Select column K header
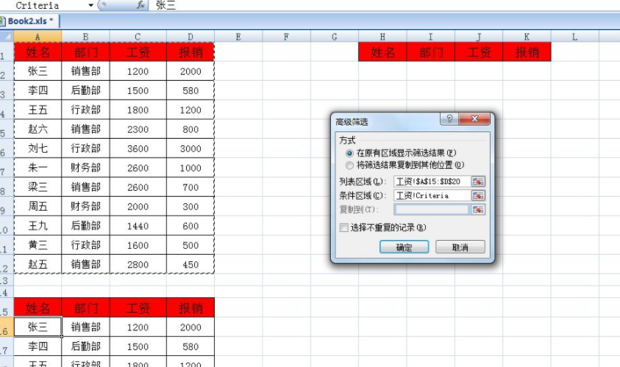Viewport: 620px width, 367px height. 527,37
